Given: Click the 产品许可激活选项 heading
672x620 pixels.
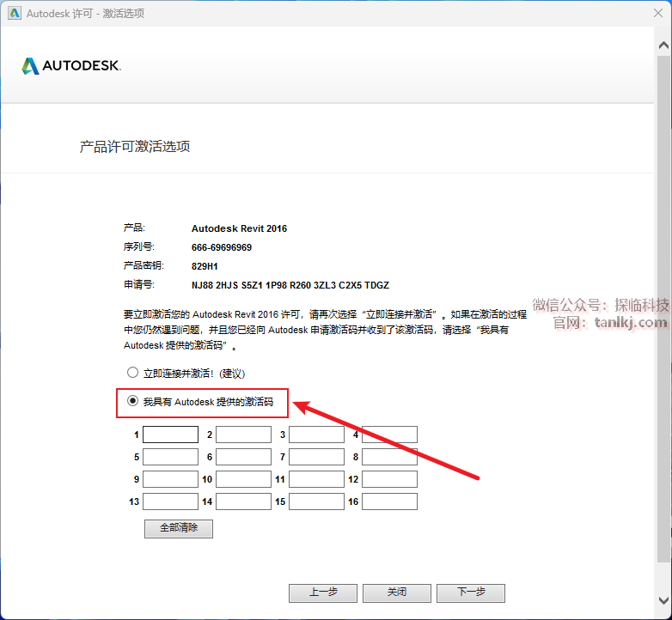Looking at the screenshot, I should 135,147.
